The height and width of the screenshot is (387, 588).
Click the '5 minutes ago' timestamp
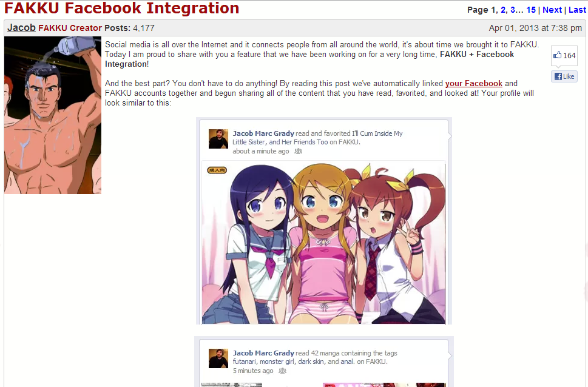(253, 371)
